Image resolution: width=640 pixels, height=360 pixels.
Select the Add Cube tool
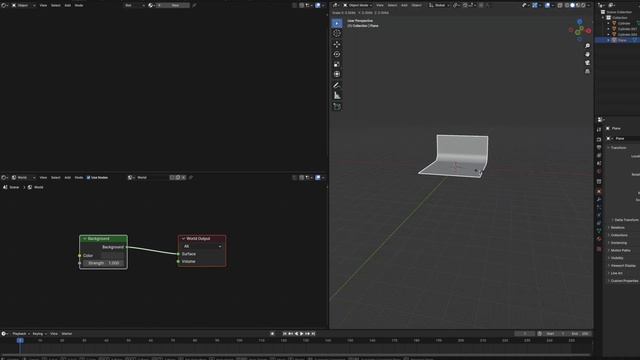[337, 106]
